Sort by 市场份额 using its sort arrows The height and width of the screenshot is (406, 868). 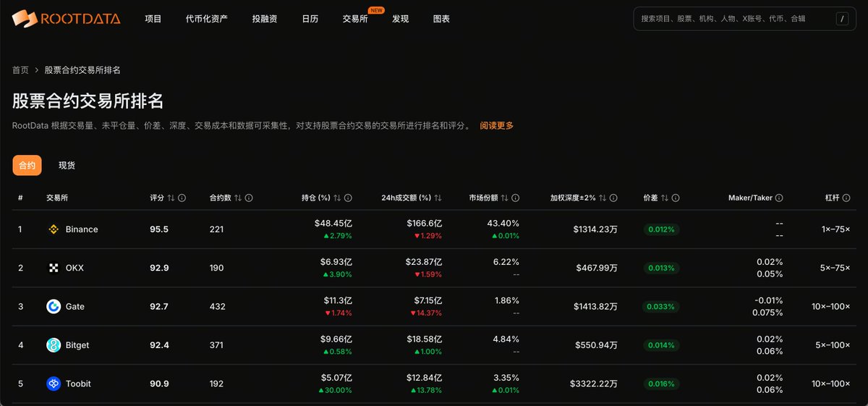click(x=504, y=198)
